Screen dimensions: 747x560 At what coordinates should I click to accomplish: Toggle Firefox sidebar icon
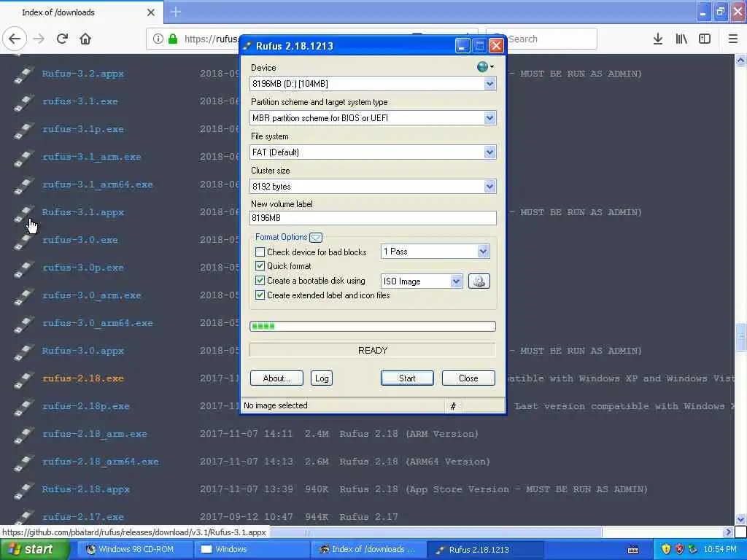[x=705, y=39]
